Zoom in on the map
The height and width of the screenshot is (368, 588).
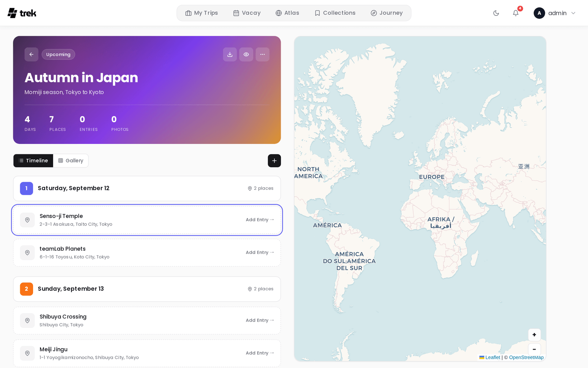tap(534, 335)
